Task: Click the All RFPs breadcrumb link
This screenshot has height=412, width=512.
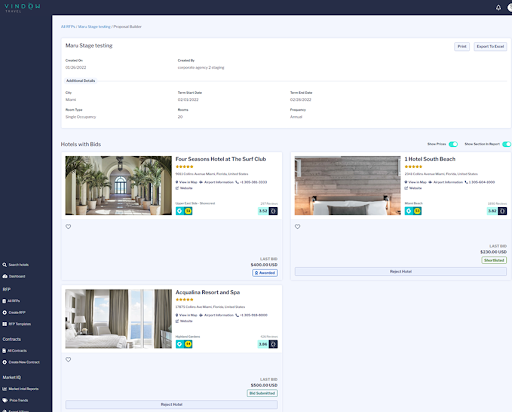Action: (68, 27)
